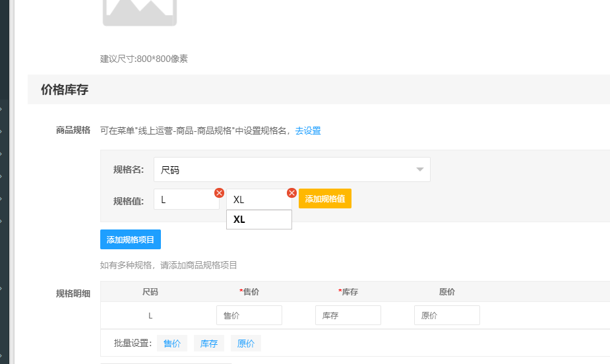Image resolution: width=610 pixels, height=364 pixels.
Task: Click the 库存 input in row L
Action: click(348, 315)
